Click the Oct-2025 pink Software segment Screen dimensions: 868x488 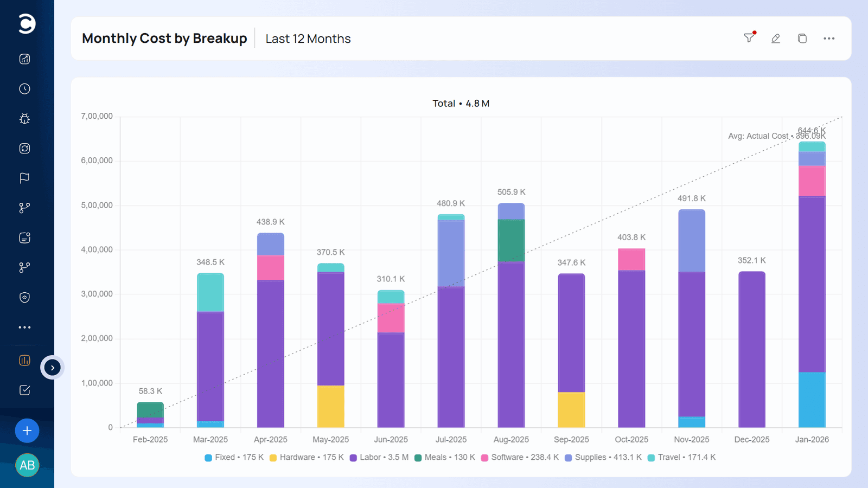click(x=631, y=260)
